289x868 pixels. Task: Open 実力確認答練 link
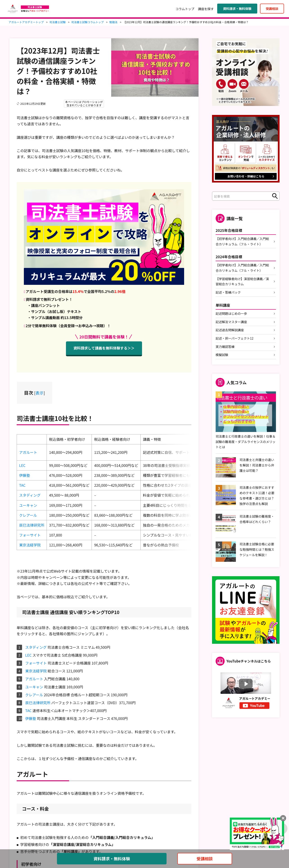point(245,347)
